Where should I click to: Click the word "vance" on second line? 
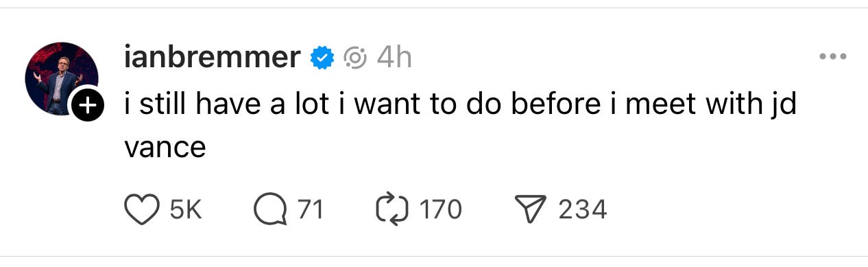pyautogui.click(x=165, y=149)
